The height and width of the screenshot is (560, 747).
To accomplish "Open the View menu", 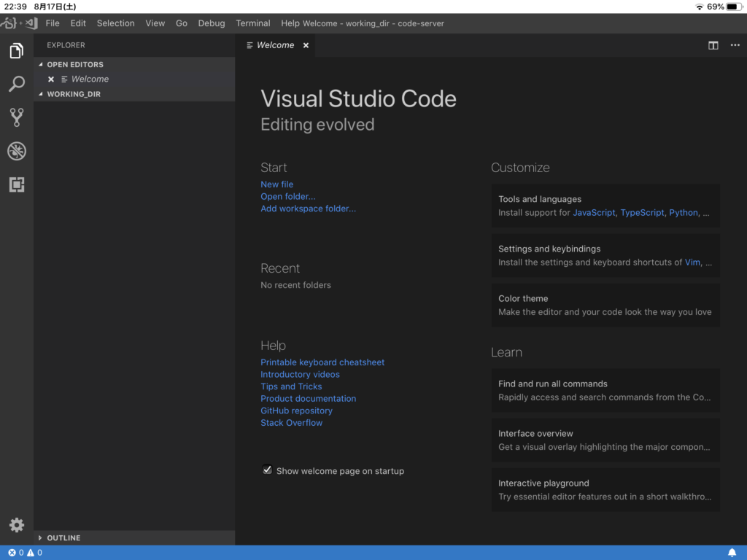I will point(155,23).
